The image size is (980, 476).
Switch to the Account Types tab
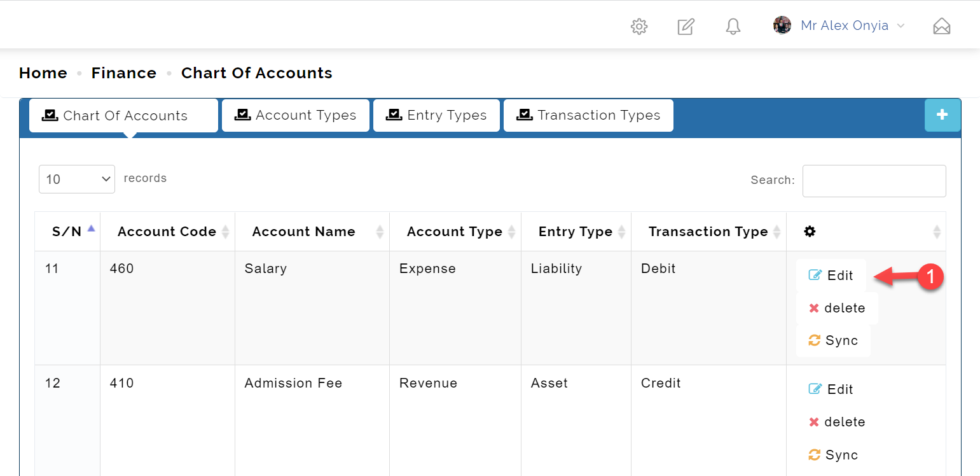pos(296,115)
